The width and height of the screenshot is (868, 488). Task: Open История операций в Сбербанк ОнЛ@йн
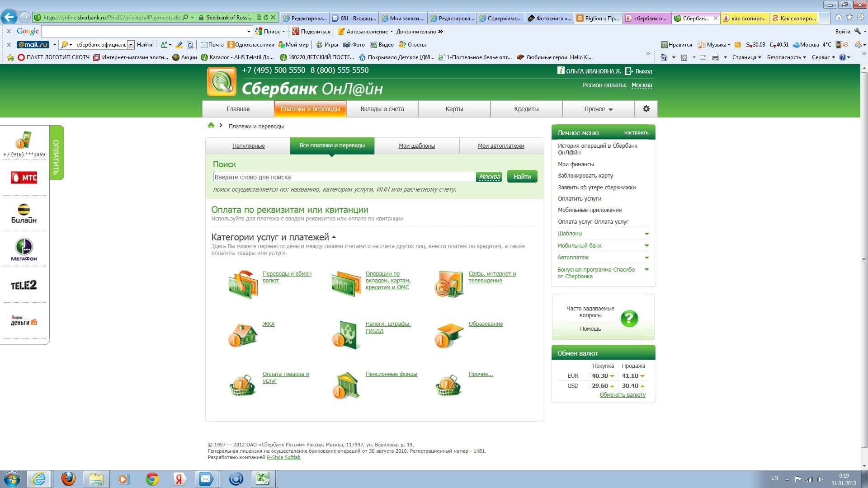click(x=597, y=149)
